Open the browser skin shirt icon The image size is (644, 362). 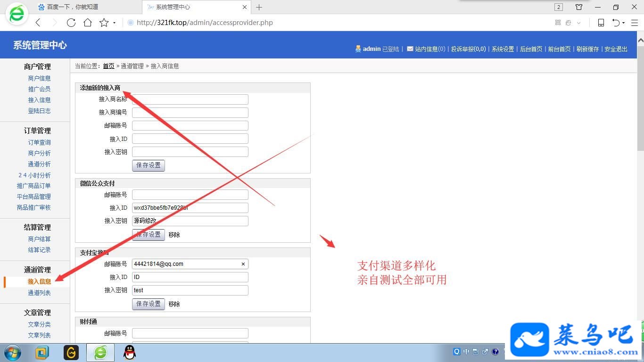point(579,7)
